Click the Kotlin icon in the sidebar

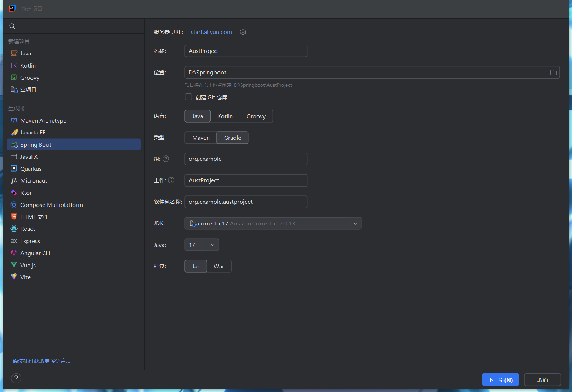point(14,65)
